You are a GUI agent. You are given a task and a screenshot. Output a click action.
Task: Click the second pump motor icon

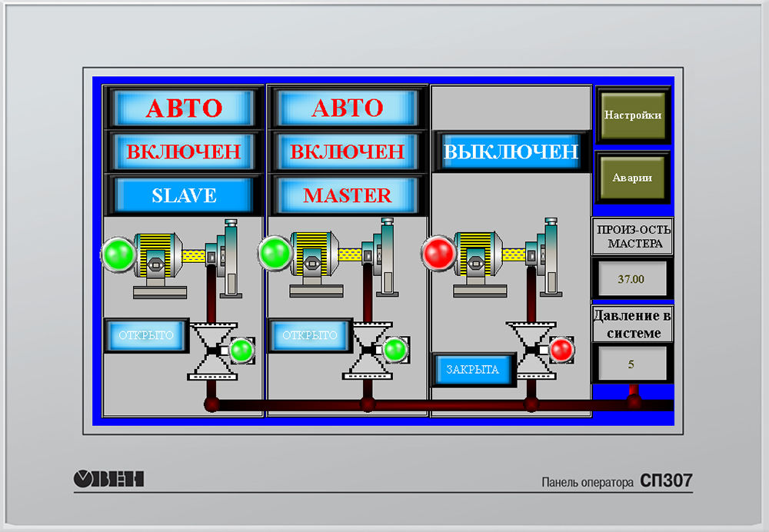[315, 259]
